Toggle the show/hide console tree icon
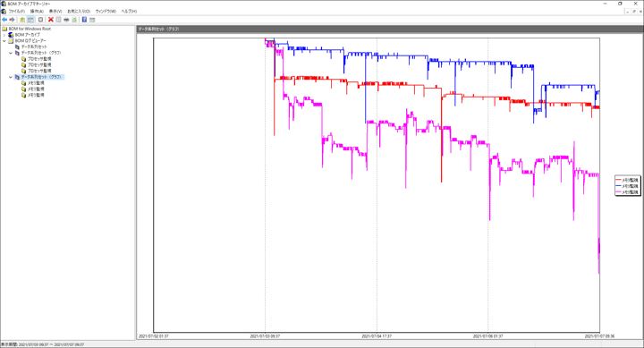Viewport: 644px width, 348px height. coord(30,20)
